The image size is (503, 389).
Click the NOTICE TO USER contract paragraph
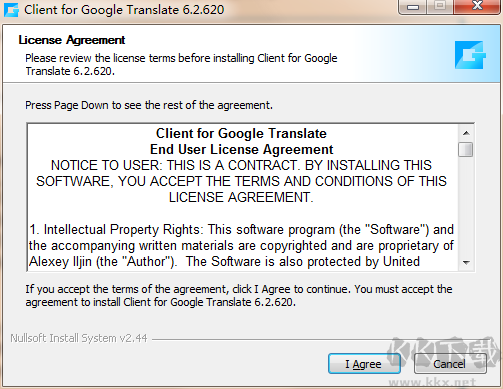[x=241, y=181]
